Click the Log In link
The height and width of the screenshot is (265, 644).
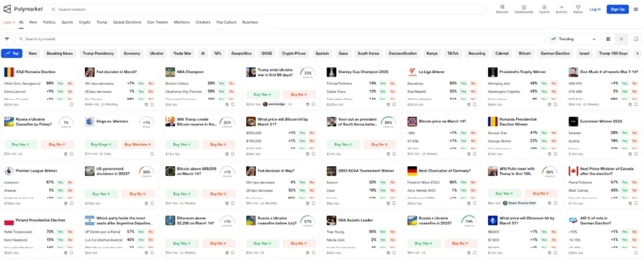click(595, 9)
